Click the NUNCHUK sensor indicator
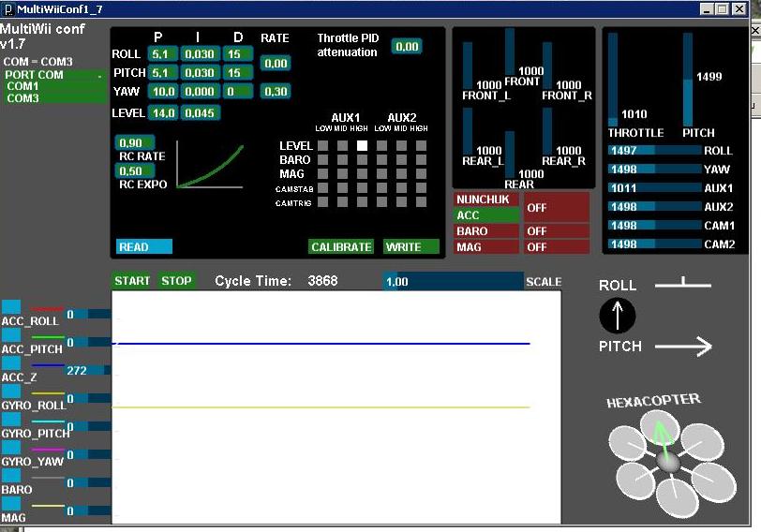Viewport: 761px width, 532px height. point(486,199)
